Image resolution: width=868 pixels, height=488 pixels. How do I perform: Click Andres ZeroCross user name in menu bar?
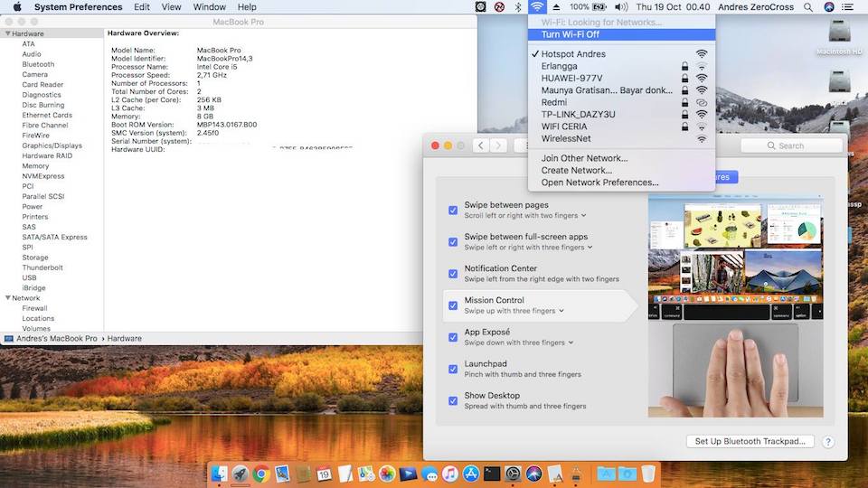[756, 7]
